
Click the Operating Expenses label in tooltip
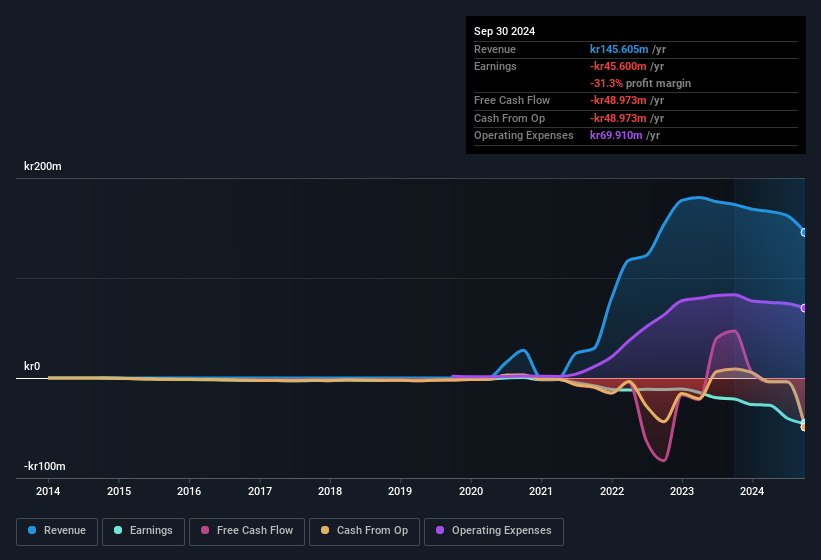pyautogui.click(x=524, y=136)
